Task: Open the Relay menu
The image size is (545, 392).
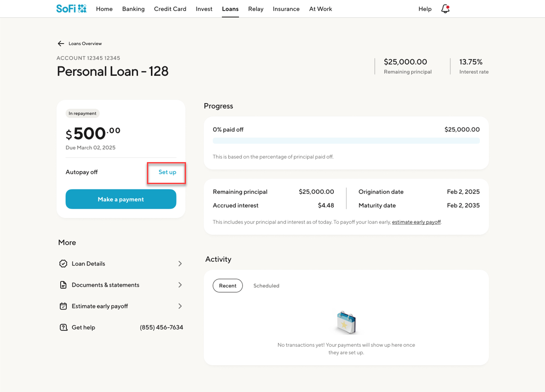Action: (x=256, y=9)
